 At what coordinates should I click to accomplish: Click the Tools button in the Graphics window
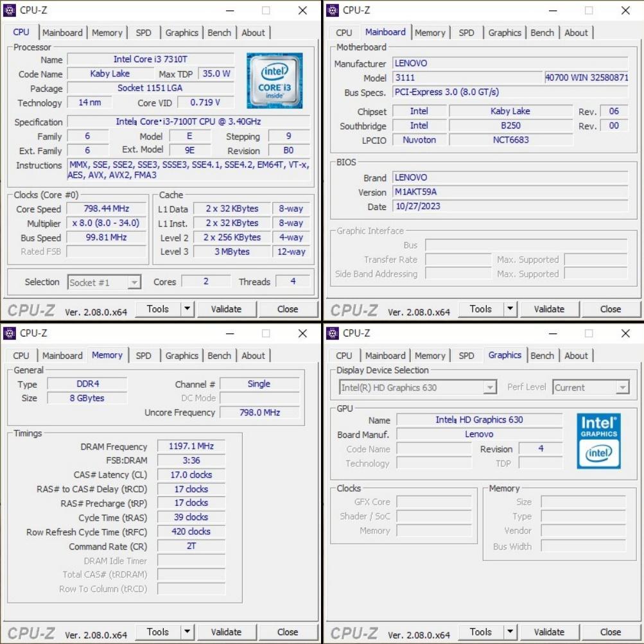[x=480, y=632]
